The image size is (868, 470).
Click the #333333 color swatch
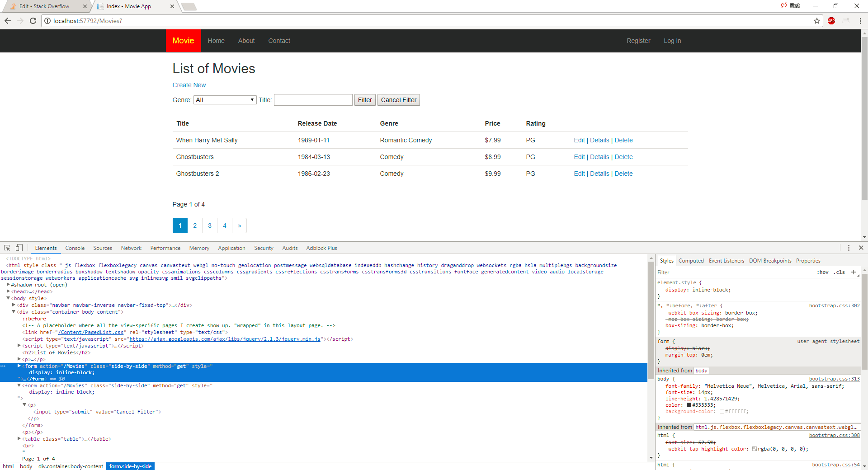(x=689, y=405)
